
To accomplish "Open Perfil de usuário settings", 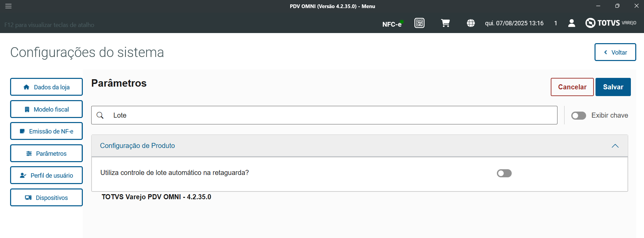I will coord(46,175).
